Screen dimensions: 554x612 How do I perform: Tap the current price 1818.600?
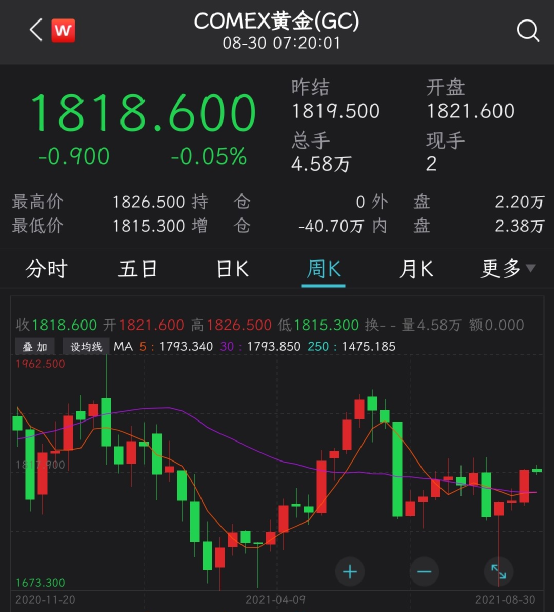(143, 112)
